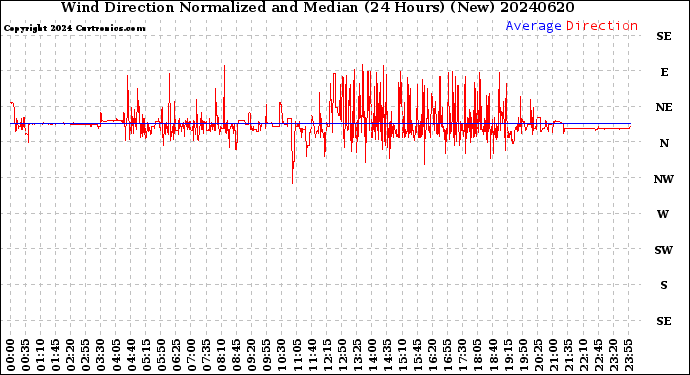
Task: Select the 04:05 time axis label
Action: click(x=116, y=355)
